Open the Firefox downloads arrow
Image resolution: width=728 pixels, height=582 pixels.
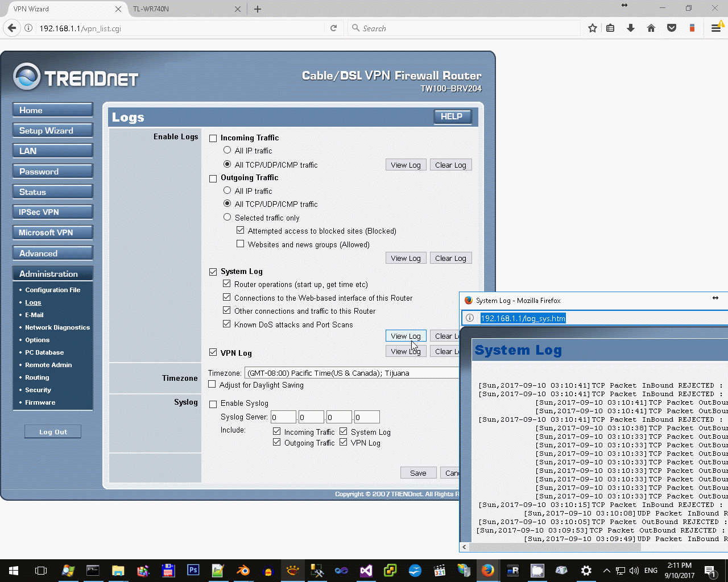(631, 28)
